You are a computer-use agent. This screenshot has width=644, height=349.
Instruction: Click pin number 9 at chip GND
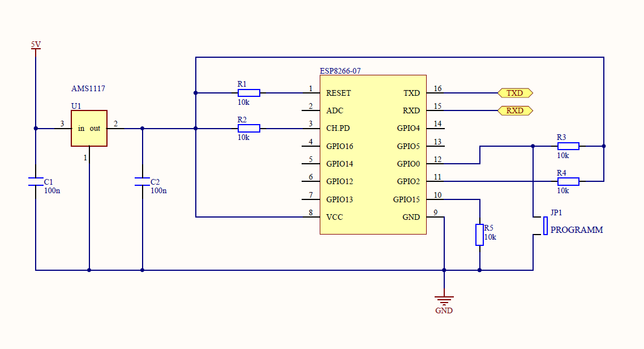pyautogui.click(x=435, y=212)
